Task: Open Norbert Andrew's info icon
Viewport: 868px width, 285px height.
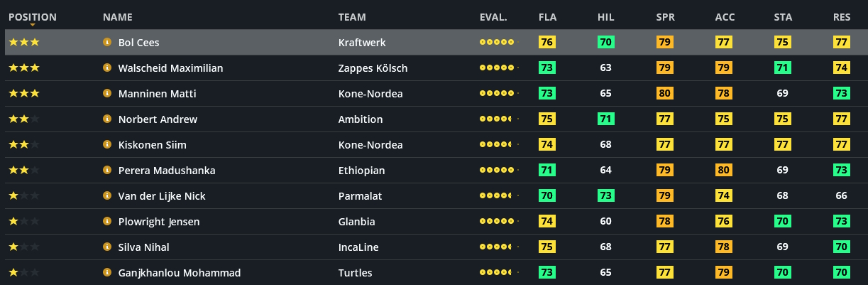Action: 108,119
